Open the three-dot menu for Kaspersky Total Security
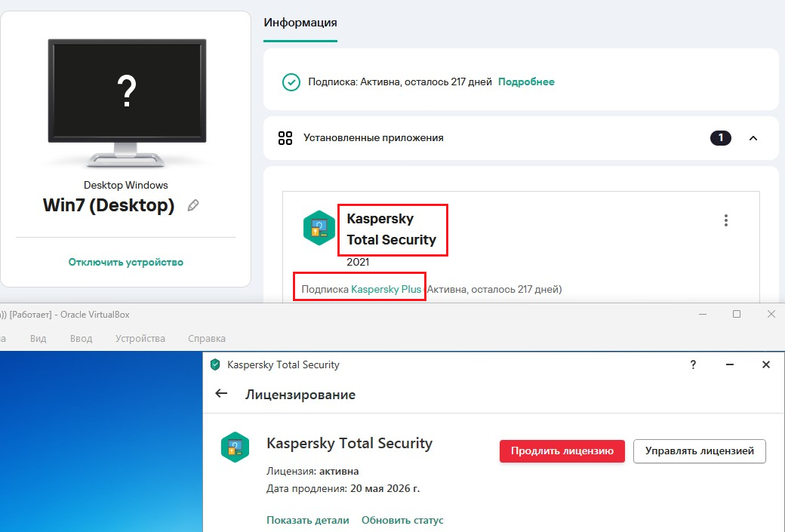The width and height of the screenshot is (785, 532). (x=726, y=220)
